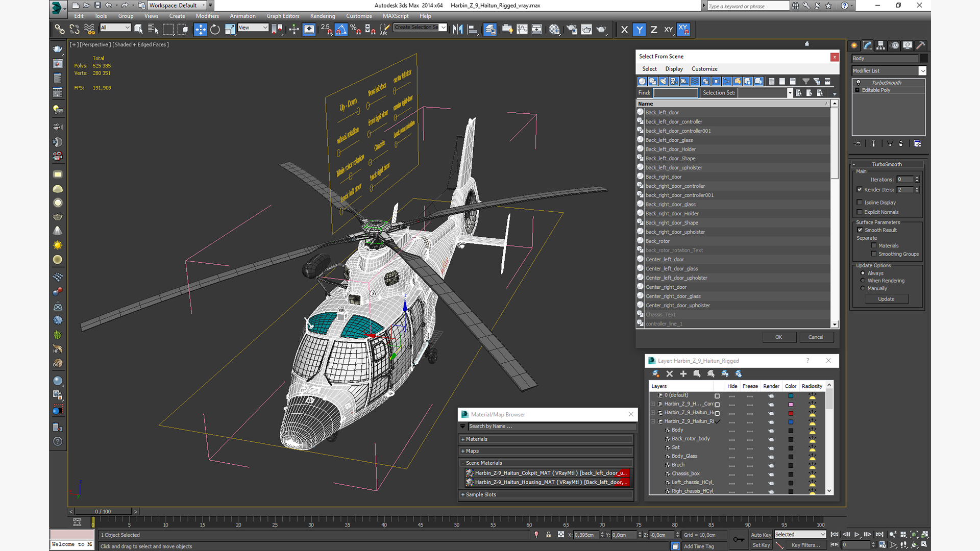Click the Update button in TurboSmooth
This screenshot has height=551, width=980.
886,299
